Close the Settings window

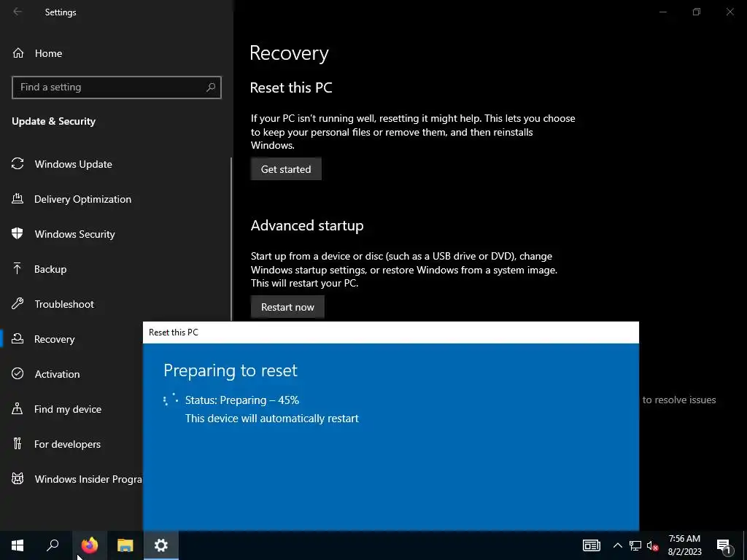pos(729,12)
